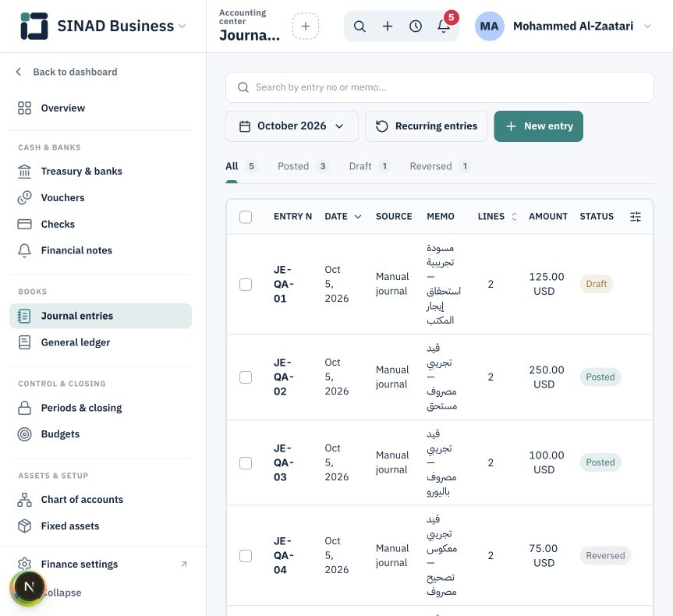Click the Fixed assets box icon
This screenshot has width=673, height=616.
click(24, 526)
